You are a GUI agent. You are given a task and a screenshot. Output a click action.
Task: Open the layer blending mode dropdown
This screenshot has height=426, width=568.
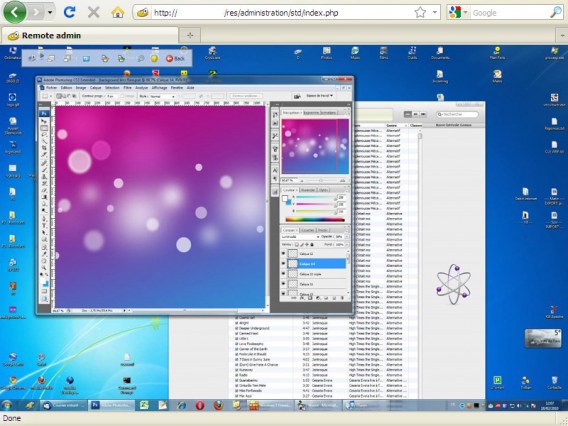click(x=300, y=237)
